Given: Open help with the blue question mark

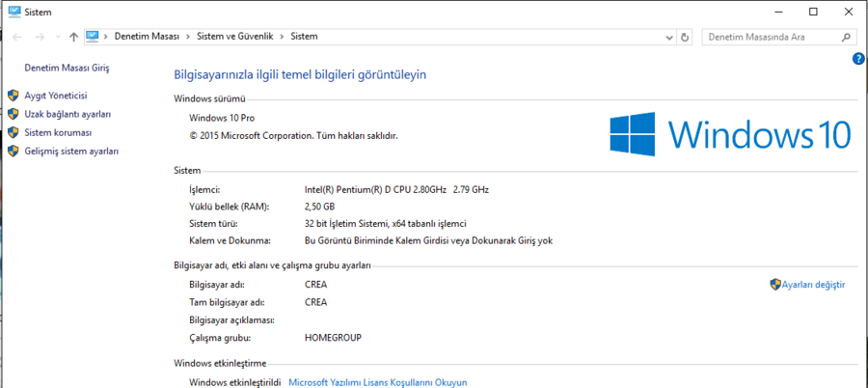Looking at the screenshot, I should coord(858,59).
